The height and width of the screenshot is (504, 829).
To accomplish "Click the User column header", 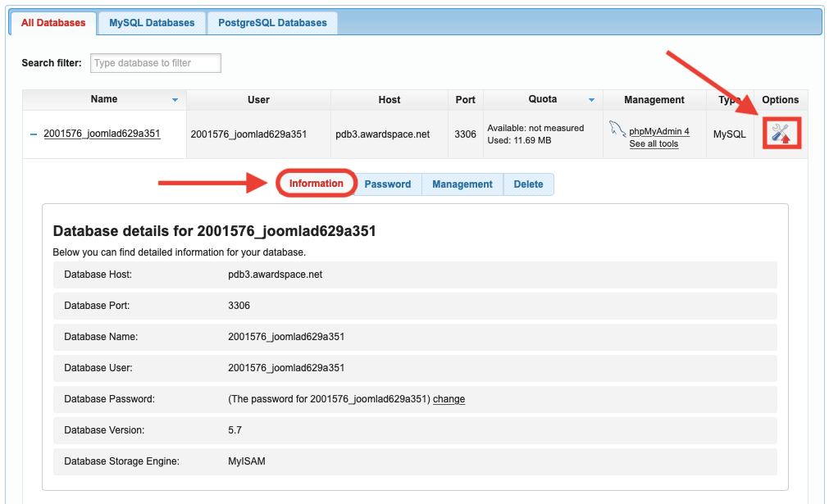I will pos(258,100).
